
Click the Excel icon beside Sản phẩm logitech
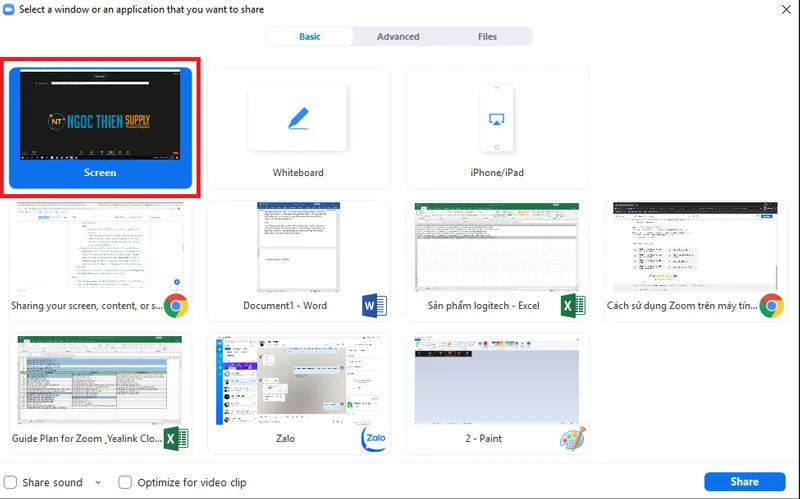[x=573, y=306]
